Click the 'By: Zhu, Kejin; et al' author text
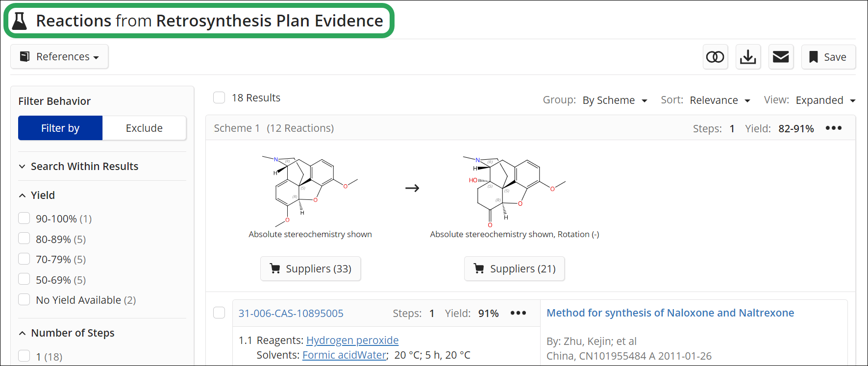Viewport: 868px width, 366px height. tap(591, 341)
